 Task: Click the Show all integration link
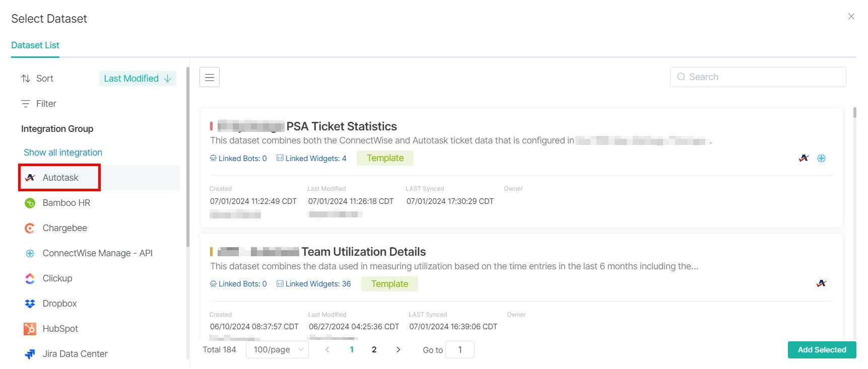click(63, 153)
